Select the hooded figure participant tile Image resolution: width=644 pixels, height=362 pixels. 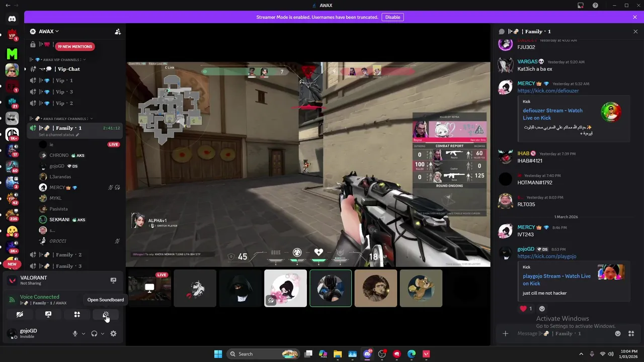coord(240,288)
